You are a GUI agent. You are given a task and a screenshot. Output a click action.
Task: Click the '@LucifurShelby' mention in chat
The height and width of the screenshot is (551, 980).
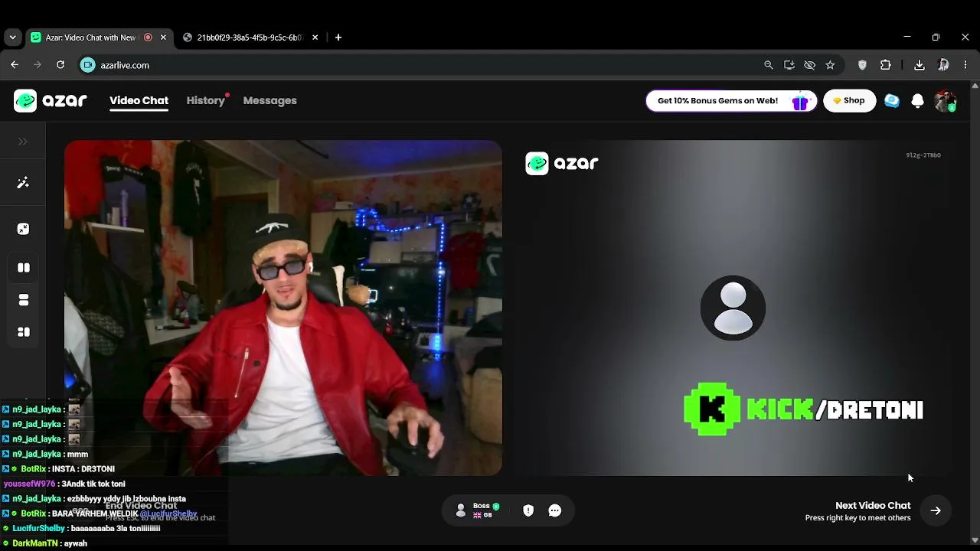coord(168,514)
